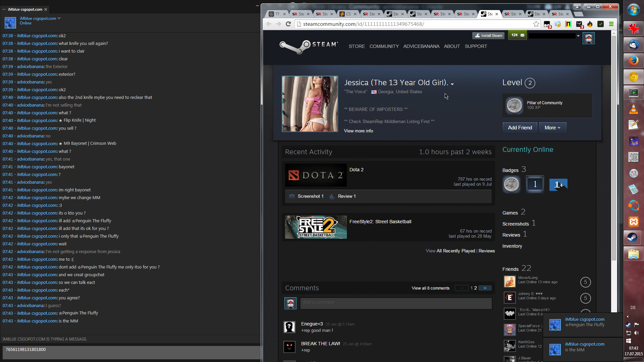Viewport: 644px width, 362px height.
Task: Open the Chrome hamburger menu
Action: pyautogui.click(x=611, y=24)
